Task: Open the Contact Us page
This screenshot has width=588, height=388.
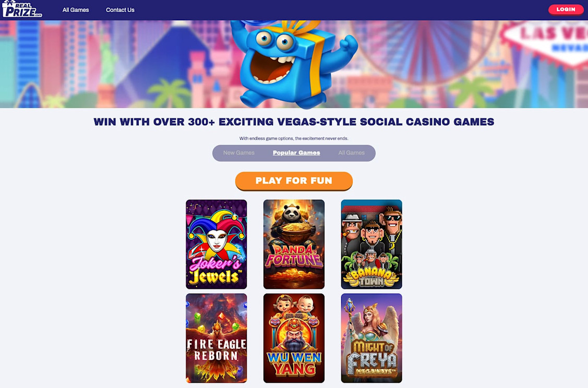Action: (x=120, y=10)
